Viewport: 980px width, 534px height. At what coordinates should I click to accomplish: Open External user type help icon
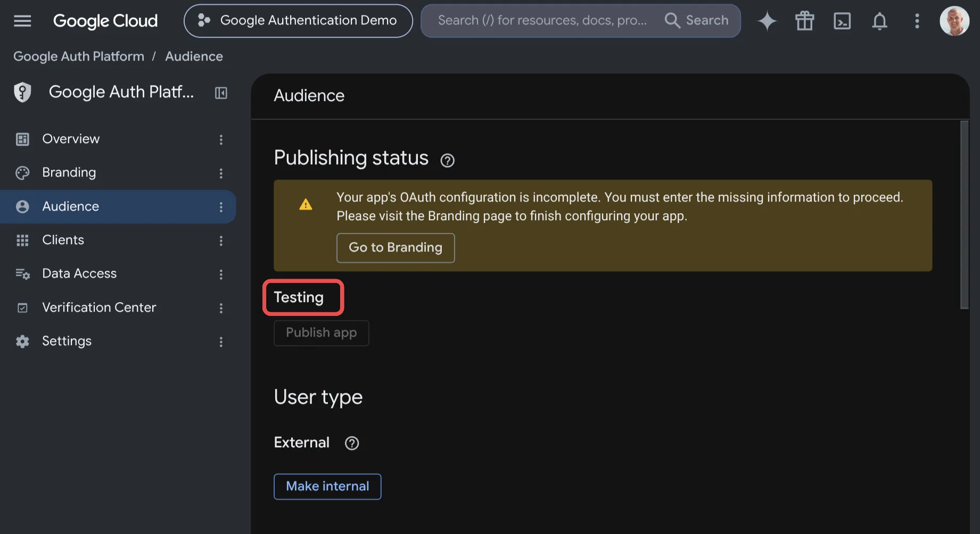(352, 443)
